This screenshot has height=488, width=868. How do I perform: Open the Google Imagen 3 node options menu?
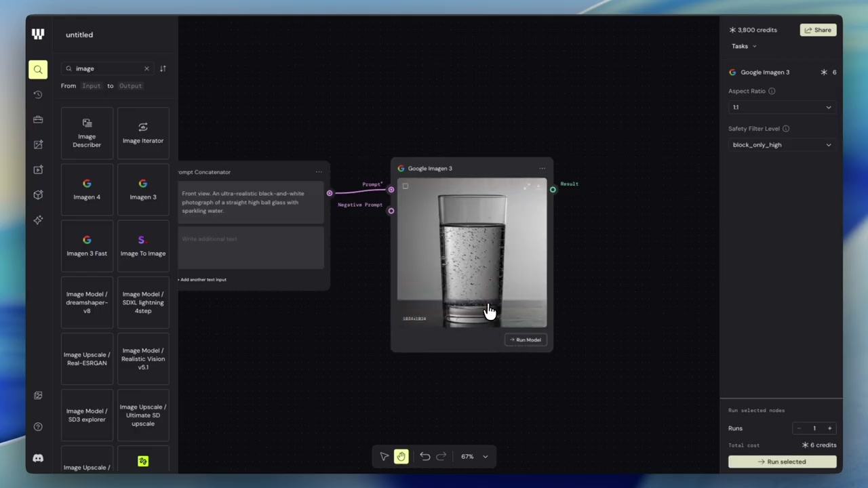pos(542,168)
